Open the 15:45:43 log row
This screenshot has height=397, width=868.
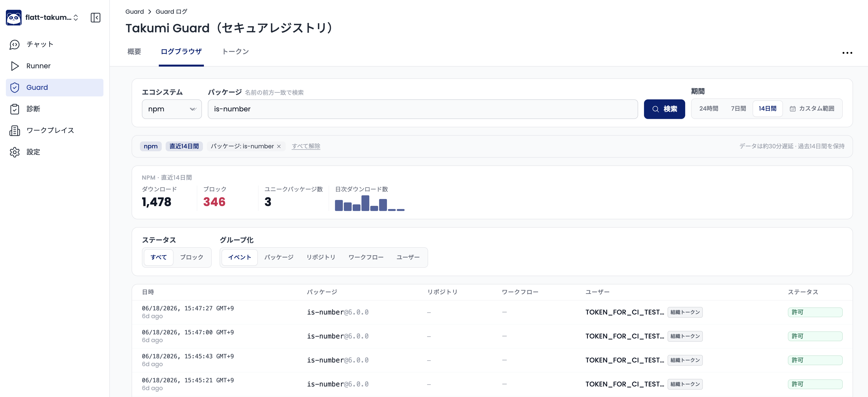click(x=492, y=360)
